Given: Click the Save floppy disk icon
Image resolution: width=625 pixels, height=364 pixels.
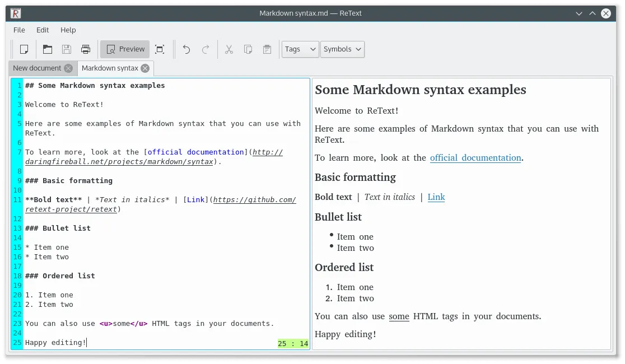Looking at the screenshot, I should point(67,49).
